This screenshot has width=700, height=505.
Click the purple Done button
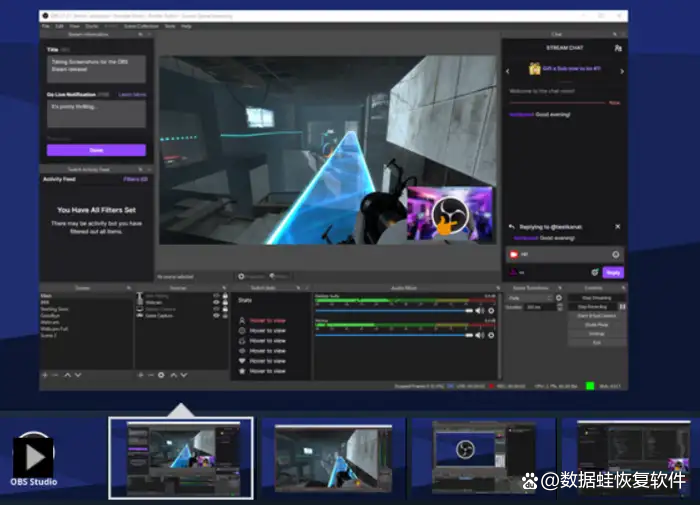point(96,150)
